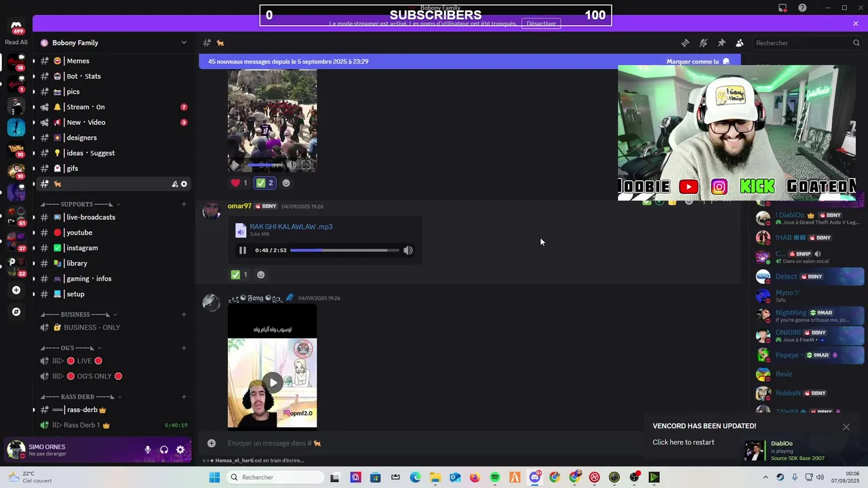Edit channel gear on the selected channel
Screen dimensions: 868x488
click(x=184, y=184)
